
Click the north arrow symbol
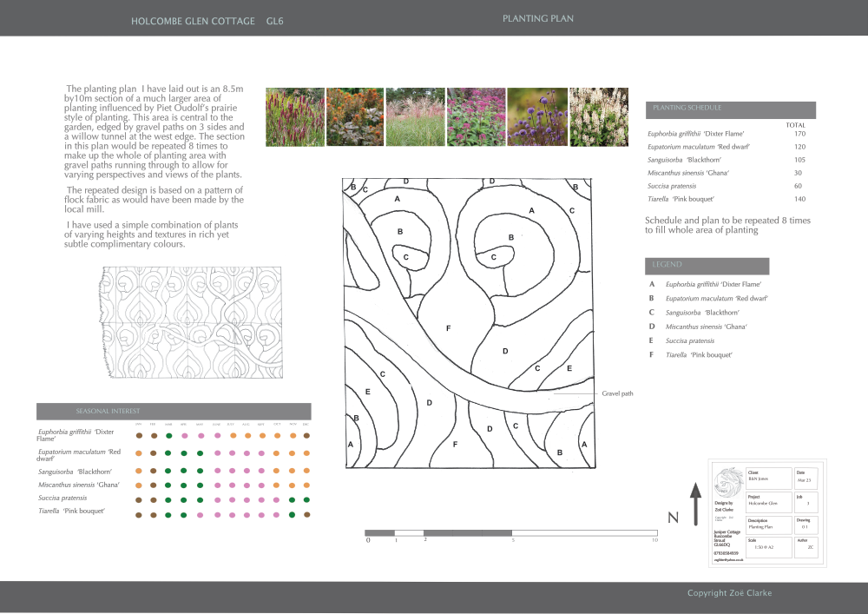pyautogui.click(x=694, y=502)
